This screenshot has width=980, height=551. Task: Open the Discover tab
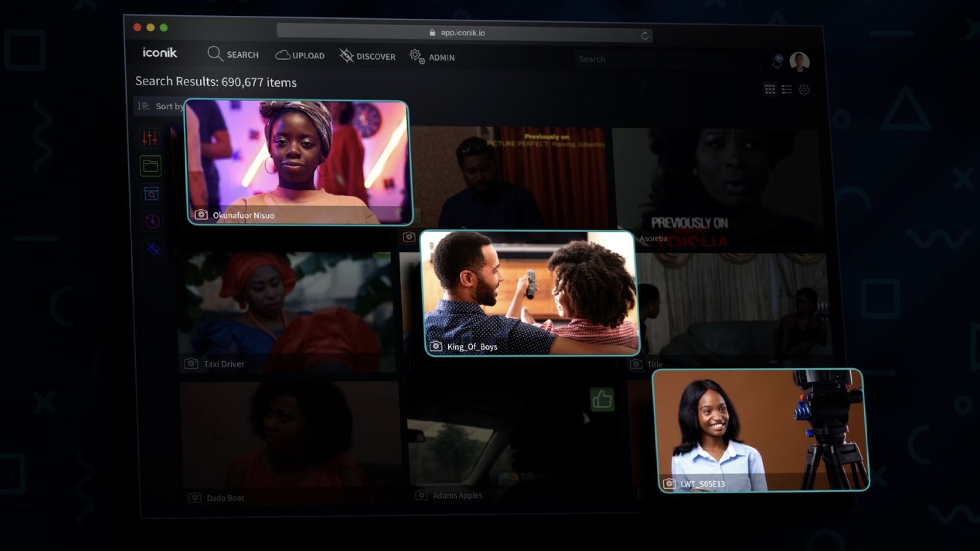tap(367, 56)
